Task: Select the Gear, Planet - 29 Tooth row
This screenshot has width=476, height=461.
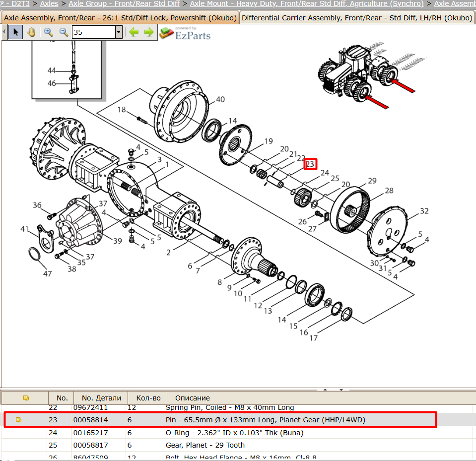Action: point(238,445)
